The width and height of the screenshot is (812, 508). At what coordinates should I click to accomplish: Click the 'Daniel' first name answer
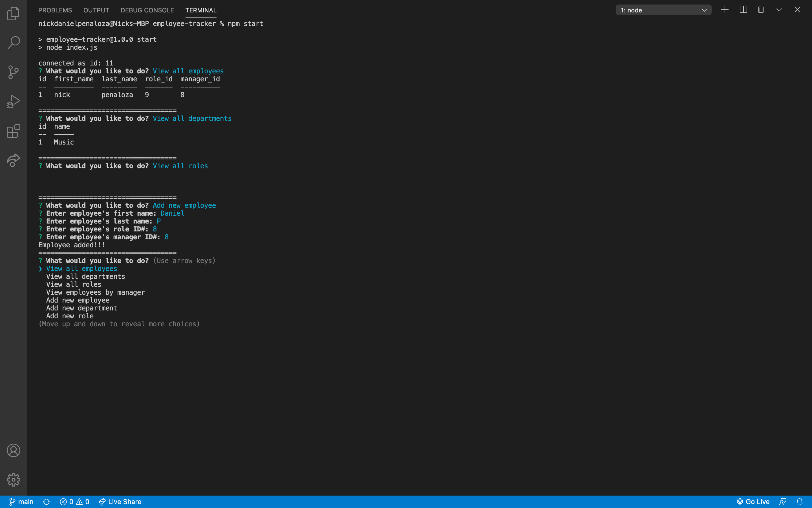click(x=173, y=213)
